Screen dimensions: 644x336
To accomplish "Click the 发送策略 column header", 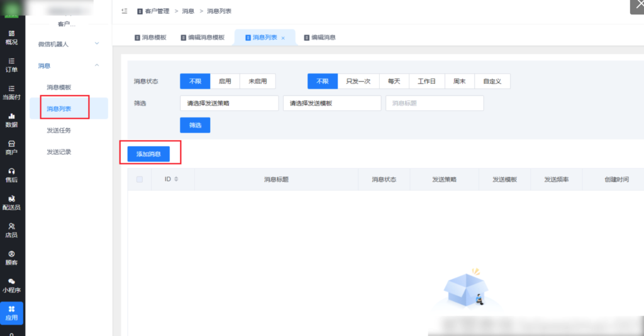I will [444, 179].
